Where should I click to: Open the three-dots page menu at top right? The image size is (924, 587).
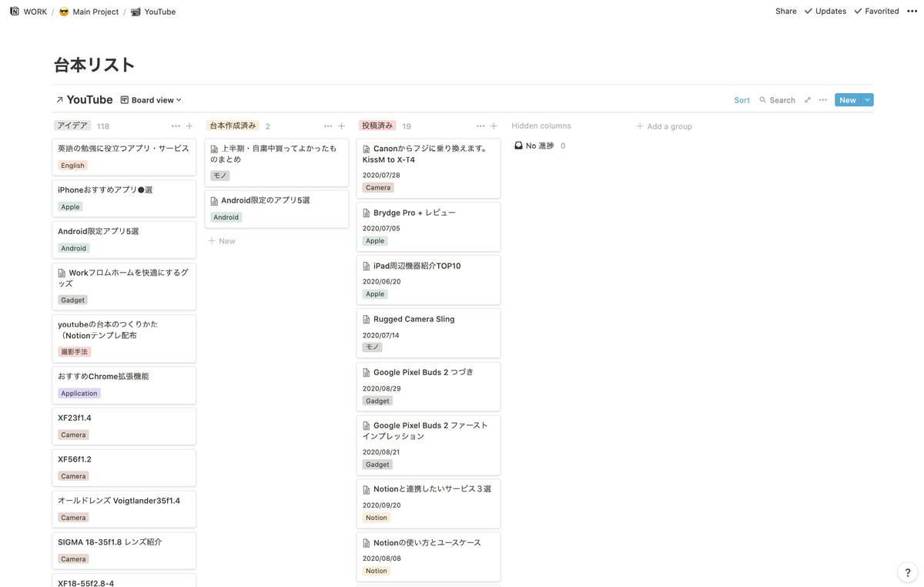pos(912,11)
